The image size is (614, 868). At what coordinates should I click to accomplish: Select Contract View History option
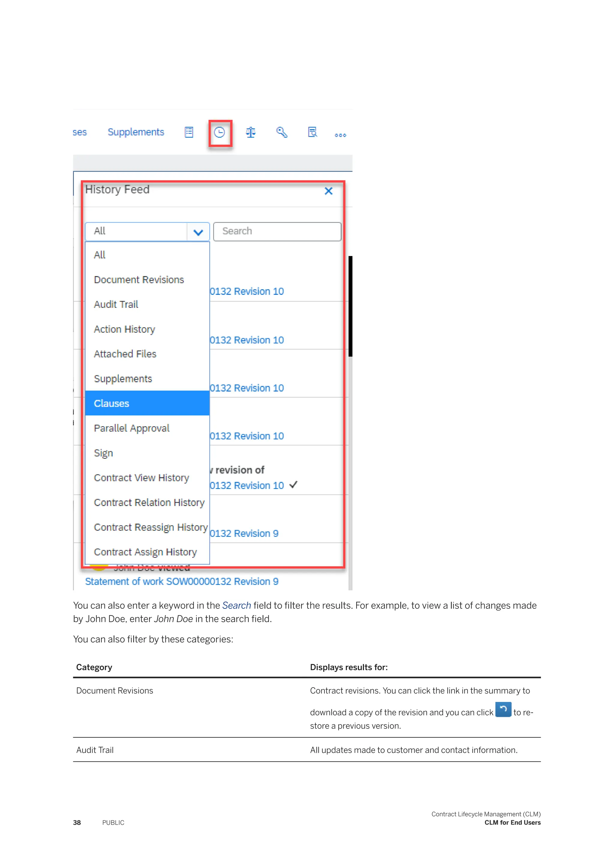pyautogui.click(x=148, y=477)
